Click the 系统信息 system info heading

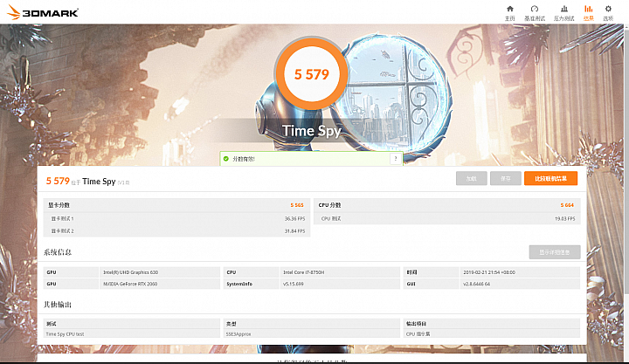pyautogui.click(x=58, y=252)
